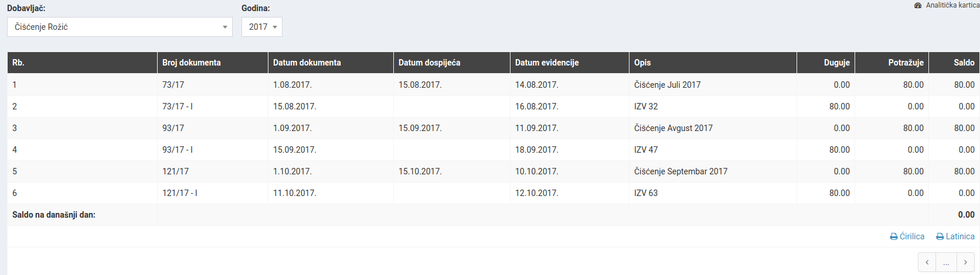Select the IZV 47 row description

646,150
